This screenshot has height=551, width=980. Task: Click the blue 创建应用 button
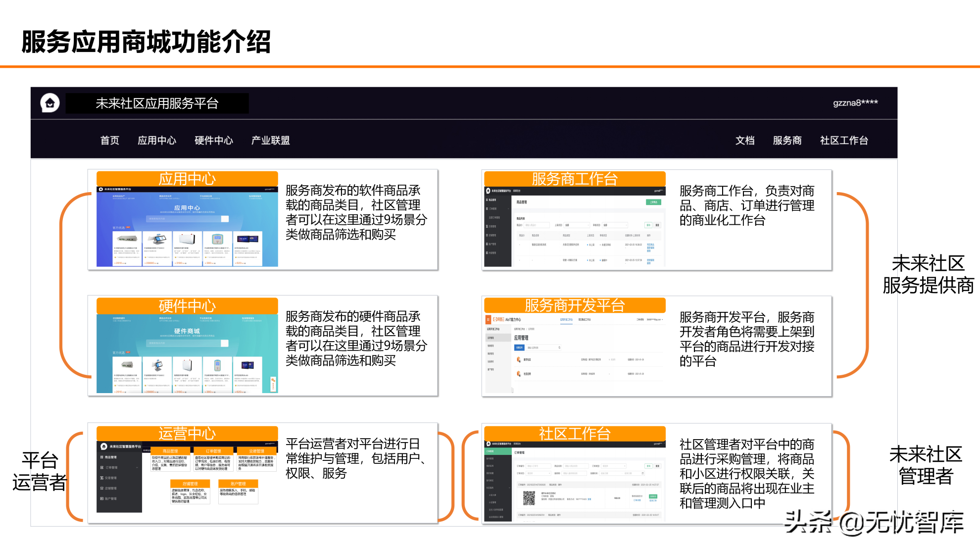[520, 348]
